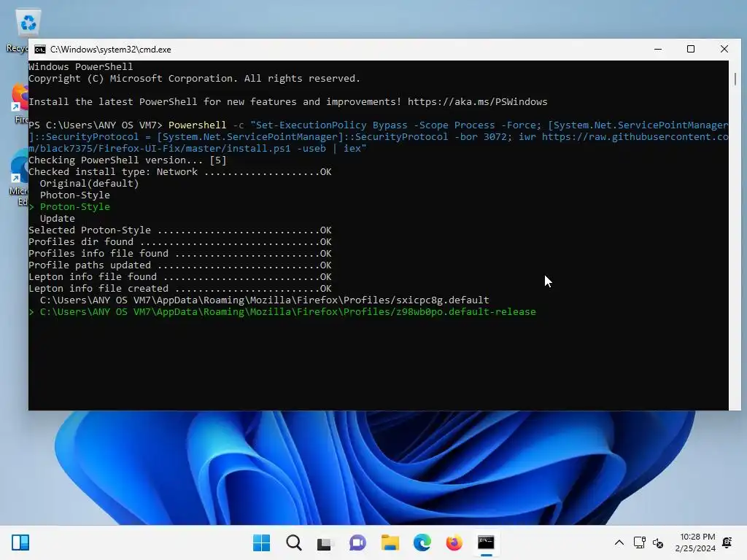Click the Photon-Style option line
The height and width of the screenshot is (560, 747).
coord(75,195)
